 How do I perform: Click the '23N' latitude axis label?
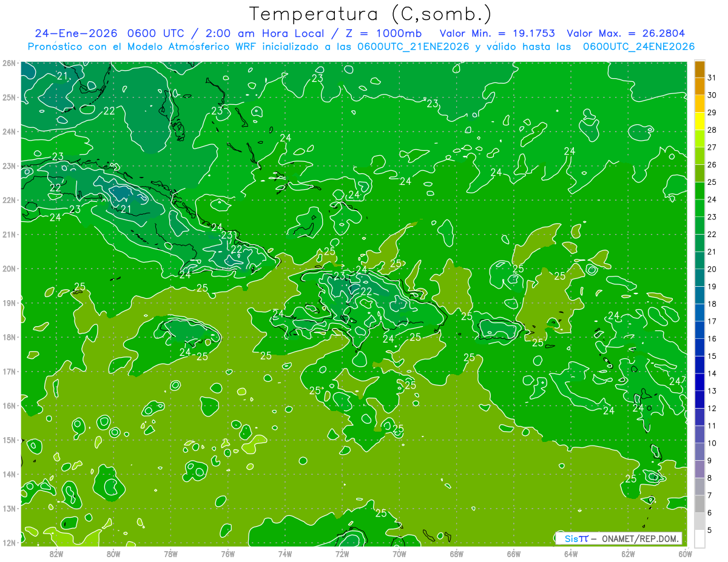9,166
